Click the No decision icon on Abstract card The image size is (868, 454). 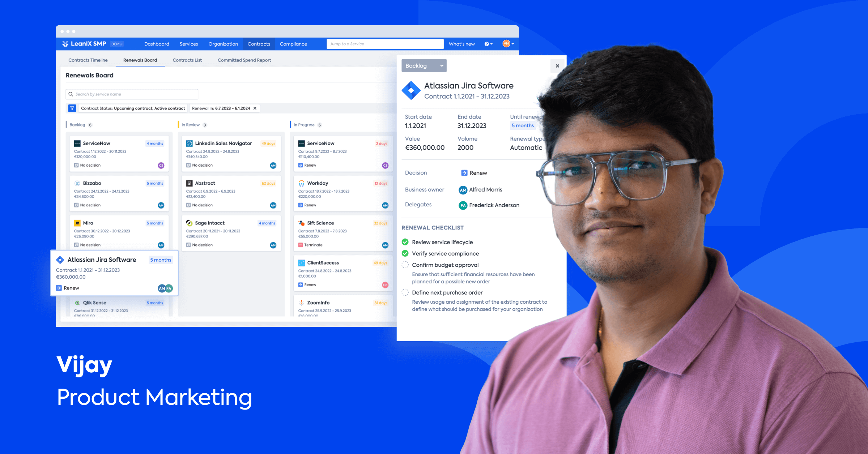coord(188,205)
